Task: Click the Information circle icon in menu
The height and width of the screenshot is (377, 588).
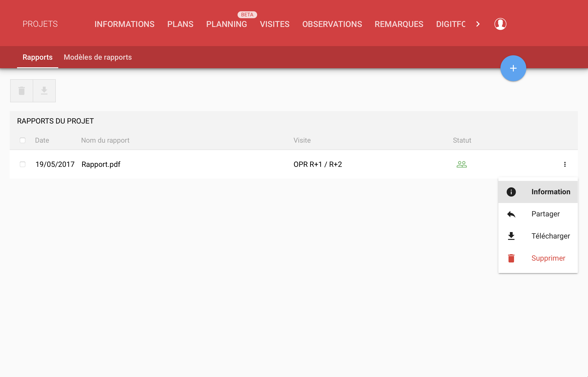Action: (x=511, y=192)
